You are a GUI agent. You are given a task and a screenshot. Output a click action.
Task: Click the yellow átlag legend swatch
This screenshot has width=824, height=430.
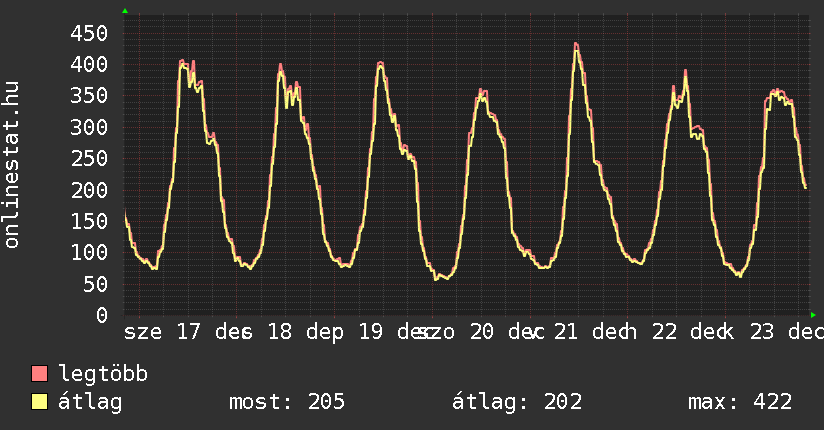[40, 402]
